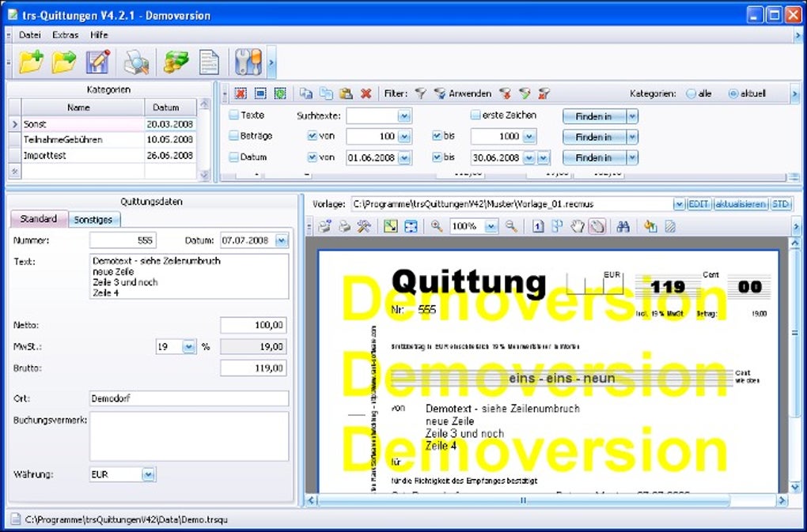Click the preview scroll right arrow

(782, 500)
